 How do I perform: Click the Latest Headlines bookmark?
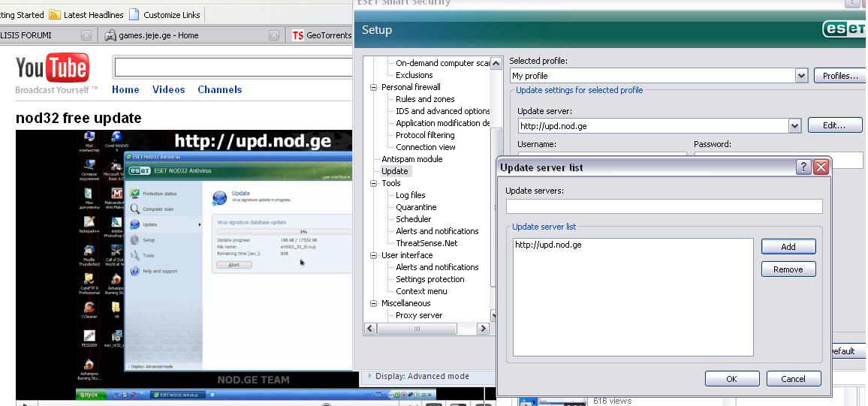coord(86,15)
